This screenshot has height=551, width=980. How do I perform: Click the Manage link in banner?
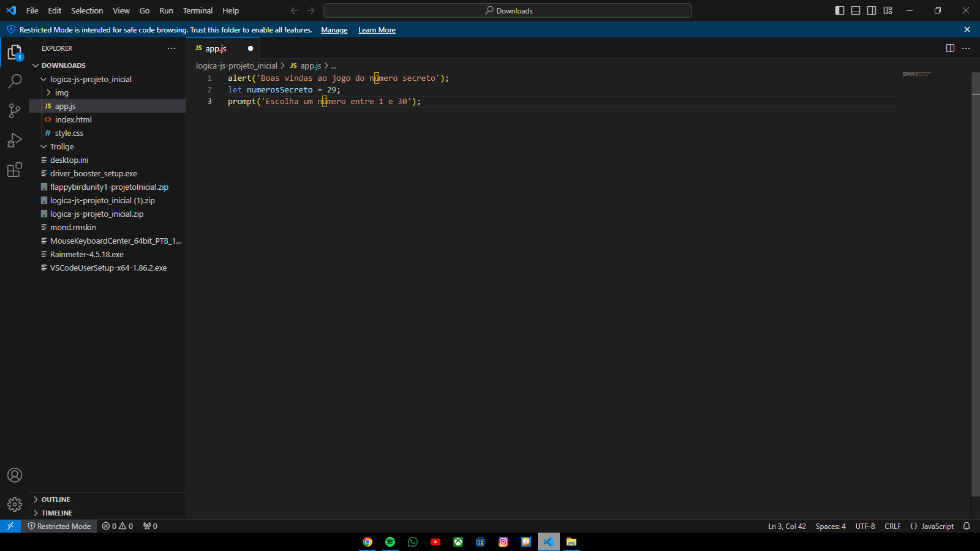pyautogui.click(x=334, y=30)
